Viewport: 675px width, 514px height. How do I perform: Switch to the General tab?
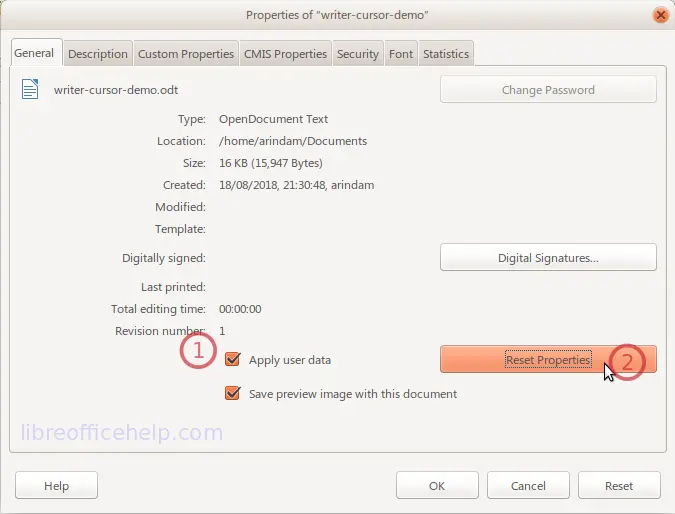34,53
